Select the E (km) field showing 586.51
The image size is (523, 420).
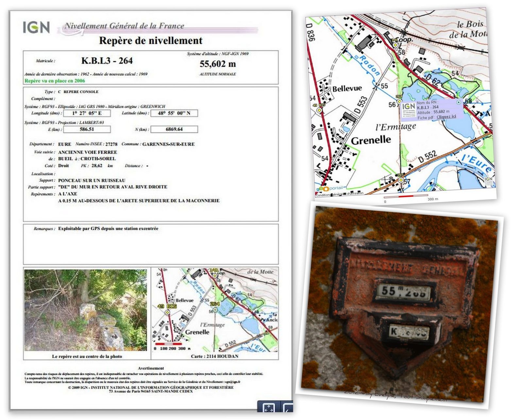pos(87,129)
